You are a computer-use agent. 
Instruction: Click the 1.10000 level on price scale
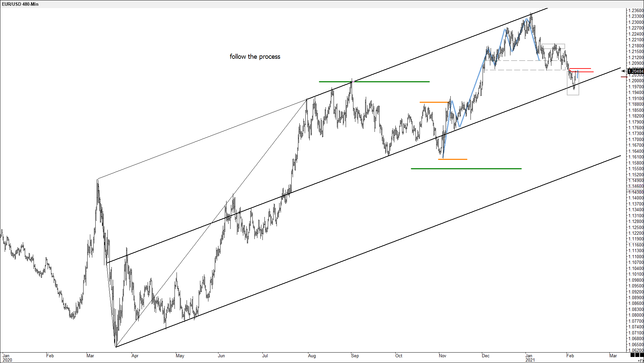tap(636, 257)
